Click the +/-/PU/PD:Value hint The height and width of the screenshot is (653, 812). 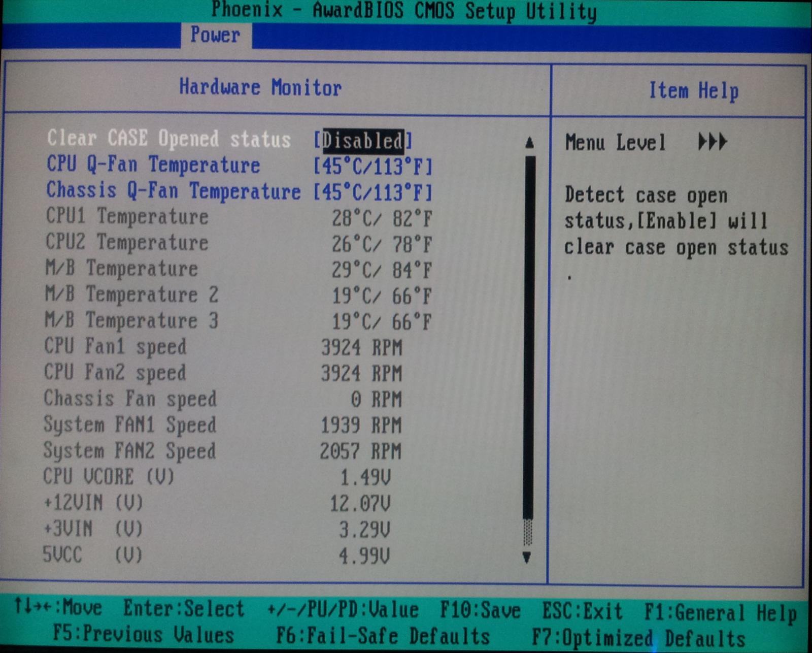click(343, 609)
